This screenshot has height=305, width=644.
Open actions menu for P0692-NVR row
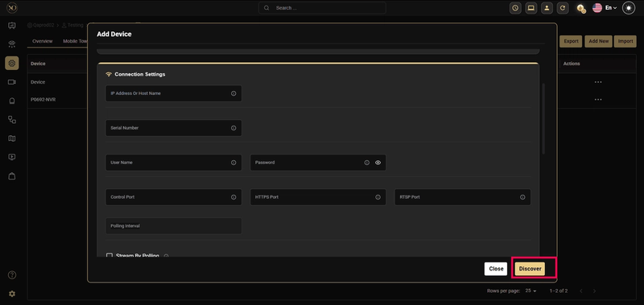point(598,99)
